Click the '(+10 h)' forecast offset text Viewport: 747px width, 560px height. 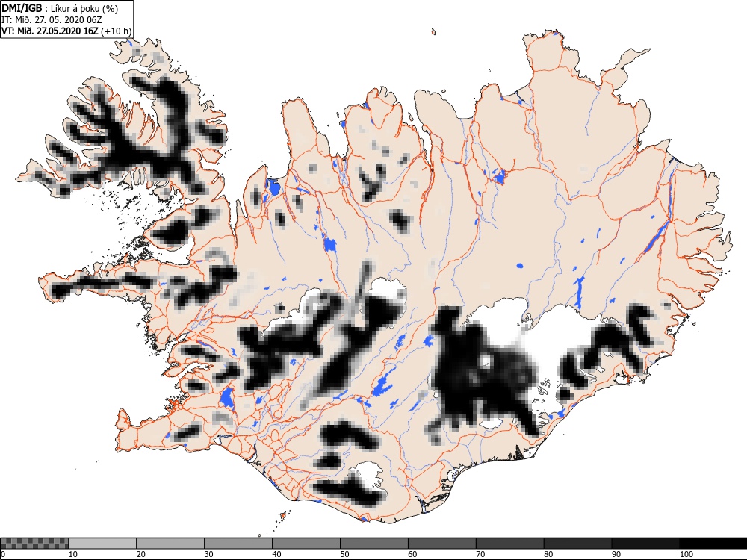pos(116,31)
